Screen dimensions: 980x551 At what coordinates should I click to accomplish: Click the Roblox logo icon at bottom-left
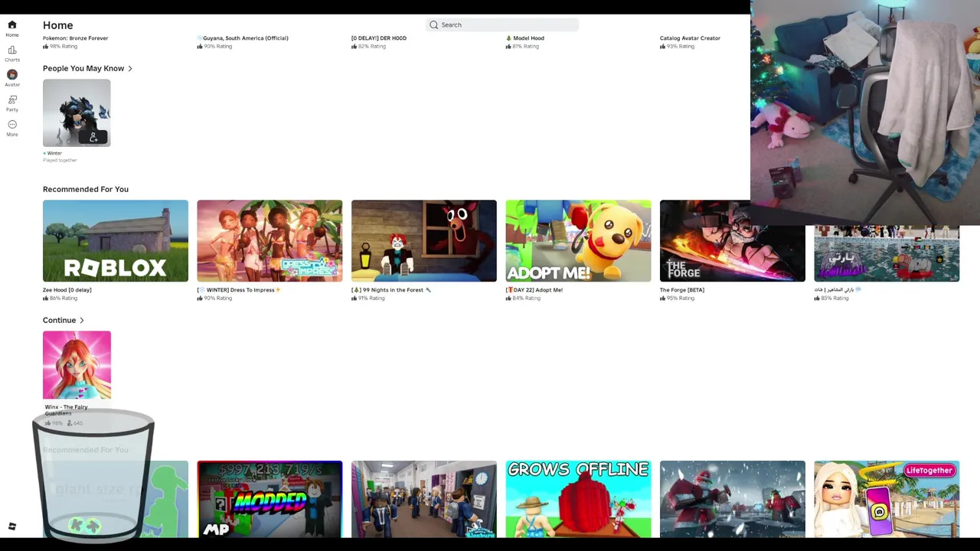12,527
